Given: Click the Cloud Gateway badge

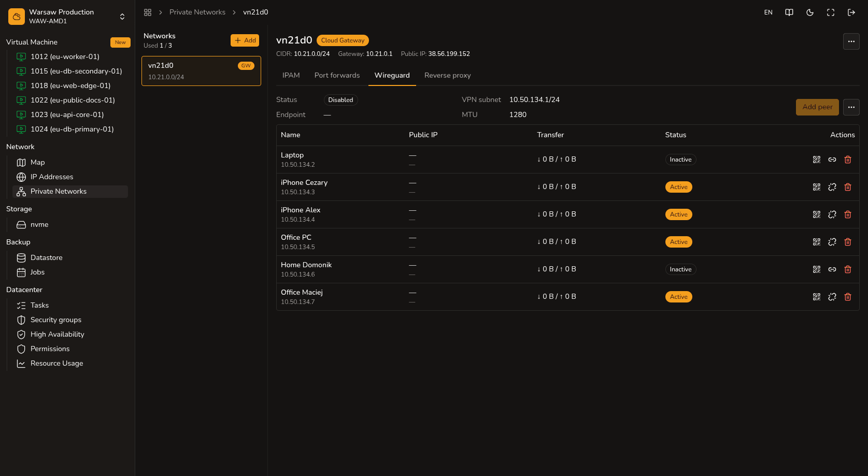Looking at the screenshot, I should point(343,40).
